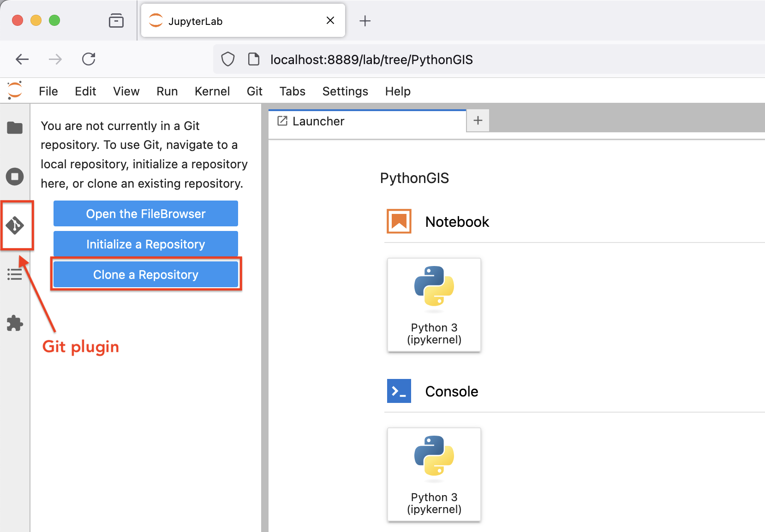This screenshot has height=532, width=765.
Task: Click Initialize a Repository button
Action: tap(146, 244)
